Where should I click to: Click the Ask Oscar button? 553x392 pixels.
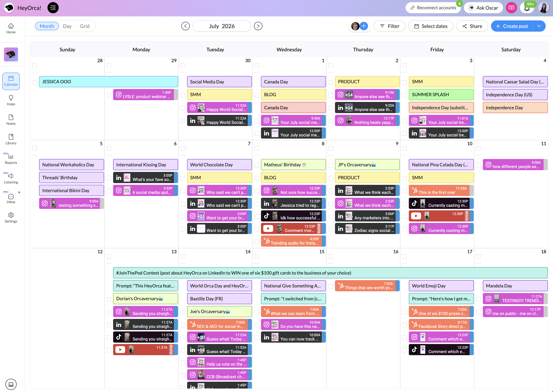(483, 8)
